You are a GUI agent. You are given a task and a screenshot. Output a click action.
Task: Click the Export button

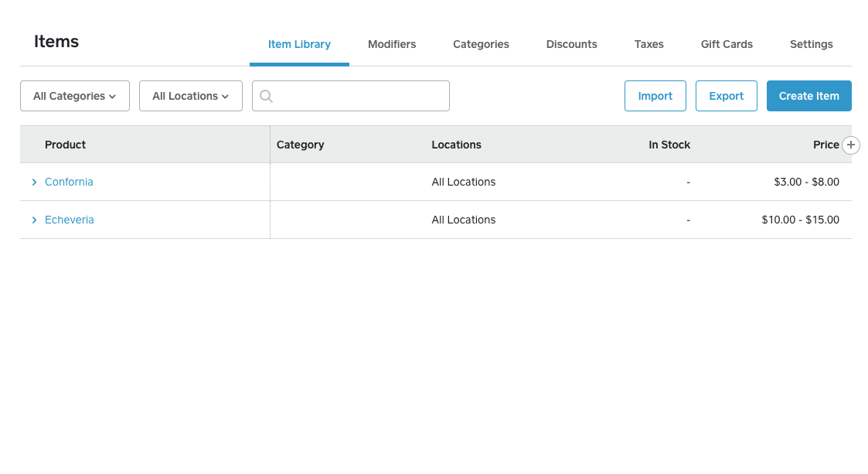(x=727, y=96)
